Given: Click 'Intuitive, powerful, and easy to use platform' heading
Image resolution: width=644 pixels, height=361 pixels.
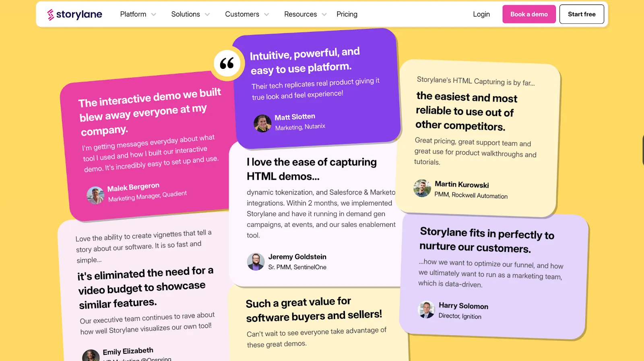Looking at the screenshot, I should coord(305,61).
